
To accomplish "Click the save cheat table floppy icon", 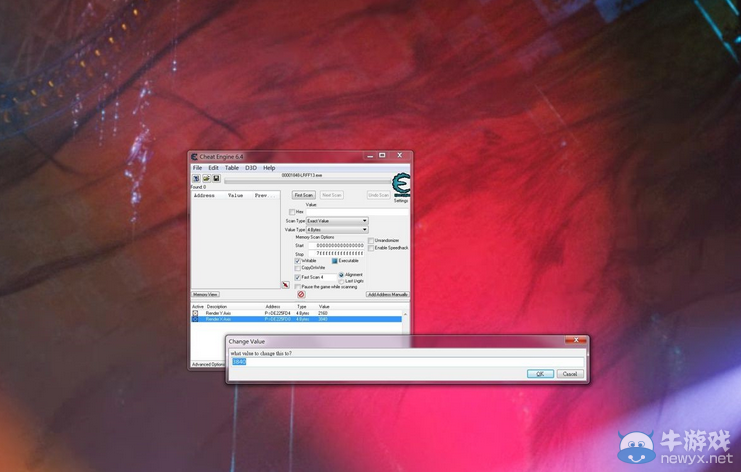I will coord(216,179).
